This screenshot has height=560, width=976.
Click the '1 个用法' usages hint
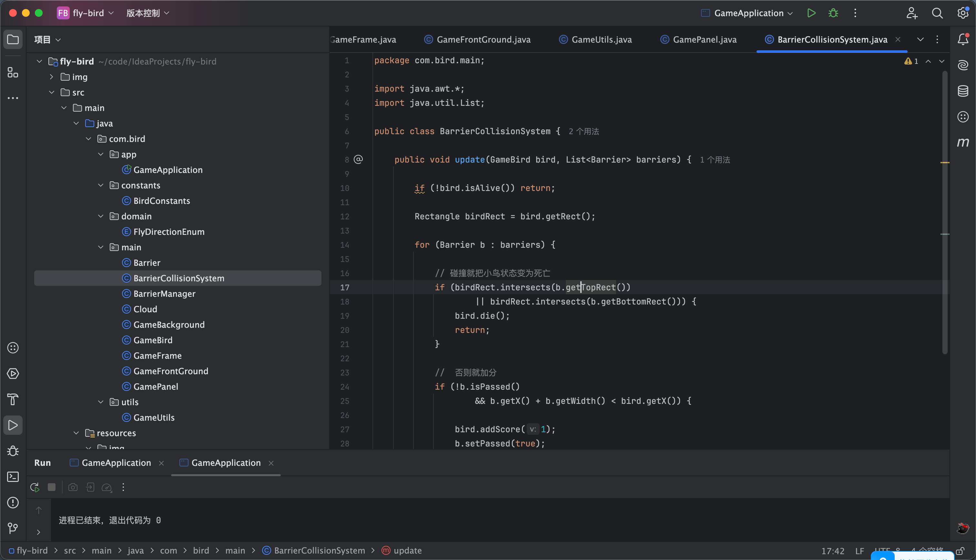(715, 160)
